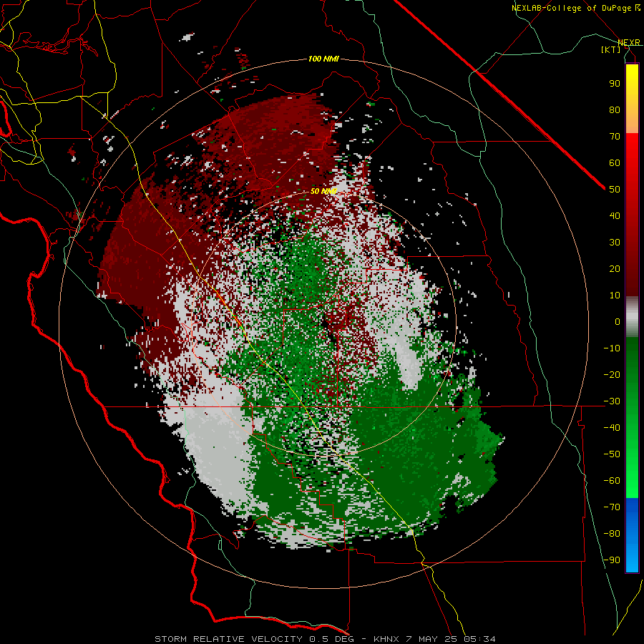
Task: Click the 50 value on velocity scale
Action: [615, 190]
